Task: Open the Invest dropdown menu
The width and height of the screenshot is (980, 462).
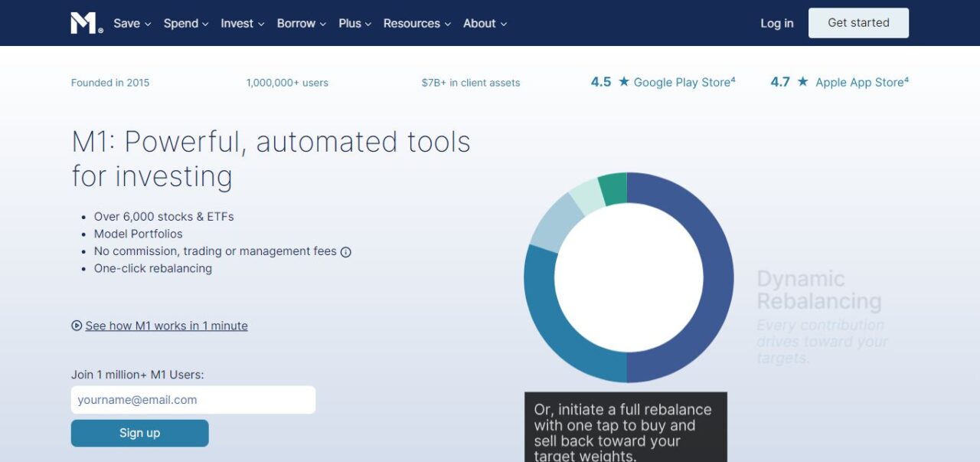Action: tap(243, 24)
